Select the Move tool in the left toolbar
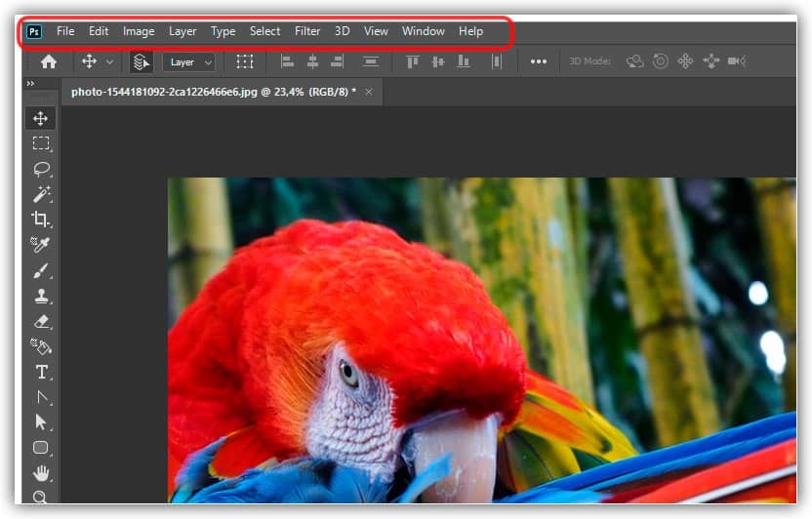This screenshot has height=519, width=812. (40, 118)
